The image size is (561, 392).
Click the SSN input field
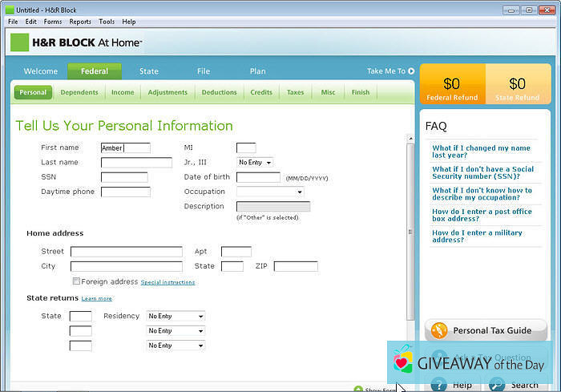[124, 177]
